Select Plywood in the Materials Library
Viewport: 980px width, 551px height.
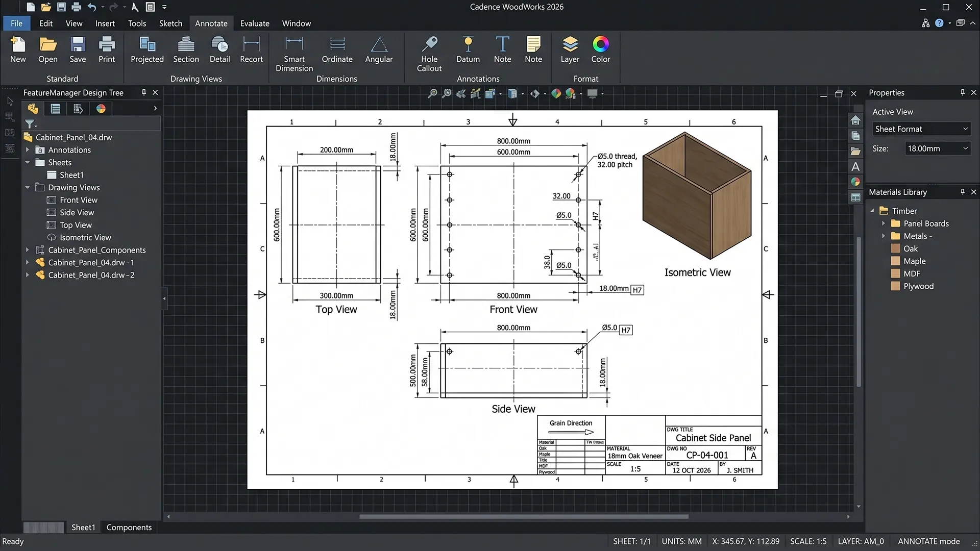pos(918,286)
